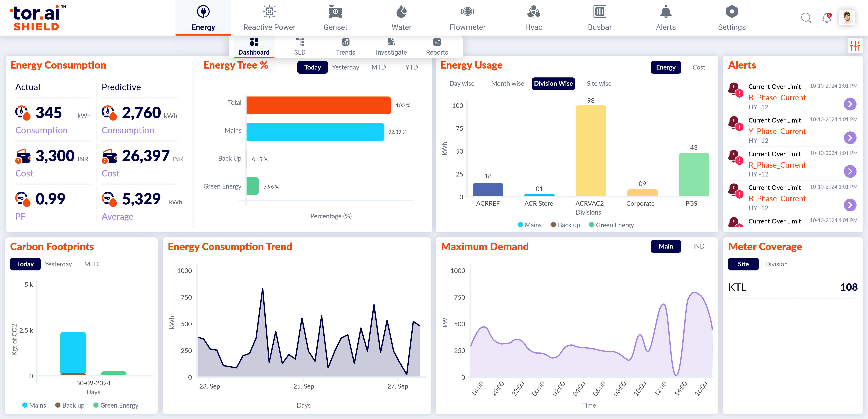
Task: Toggle Green Energy legend in Carbon Footprints
Action: tap(116, 406)
